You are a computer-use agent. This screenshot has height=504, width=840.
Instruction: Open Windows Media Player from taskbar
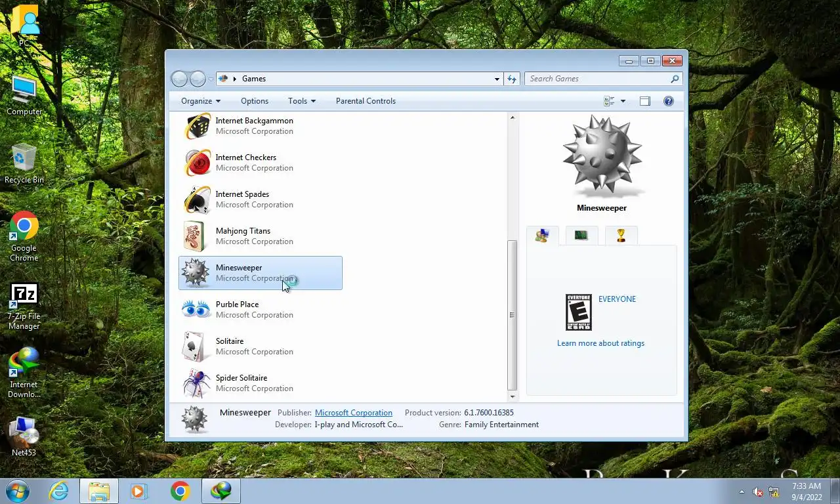(x=138, y=491)
